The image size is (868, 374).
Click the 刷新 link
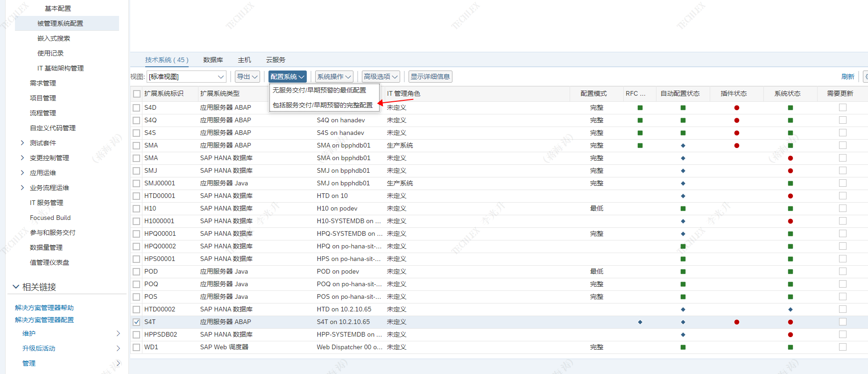tap(848, 77)
